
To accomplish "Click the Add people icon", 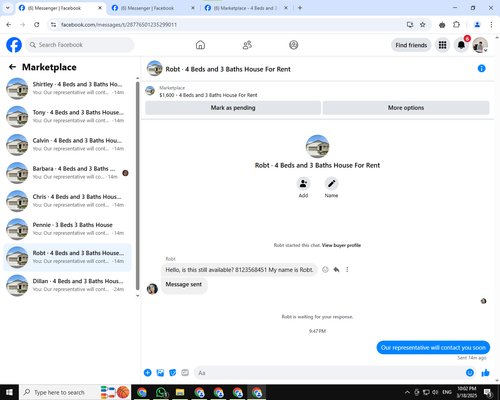I will click(x=303, y=184).
